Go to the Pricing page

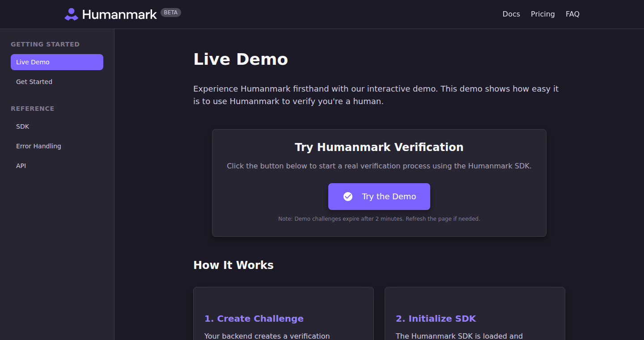click(x=543, y=14)
